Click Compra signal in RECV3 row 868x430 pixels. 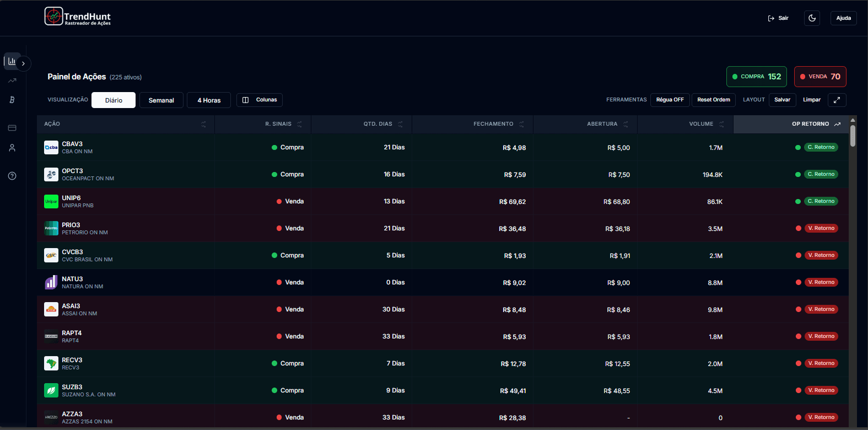[x=288, y=363]
